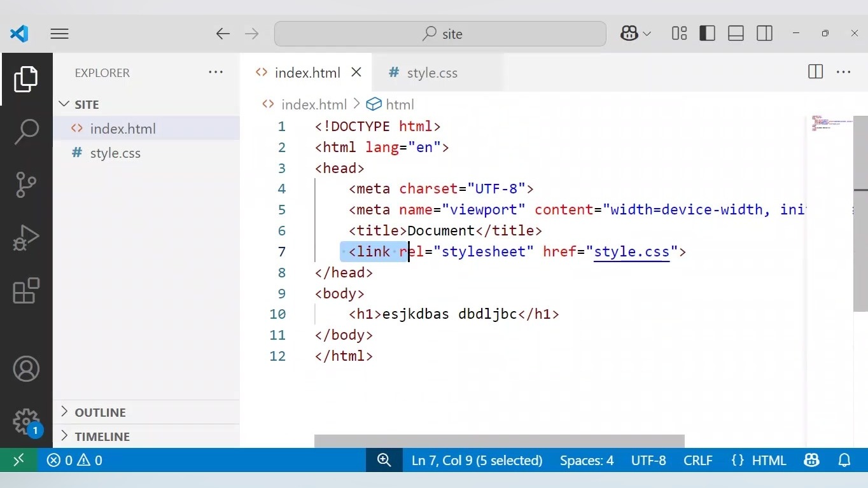Image resolution: width=868 pixels, height=488 pixels.
Task: Open the Copilot chat icon in title bar
Action: click(629, 34)
